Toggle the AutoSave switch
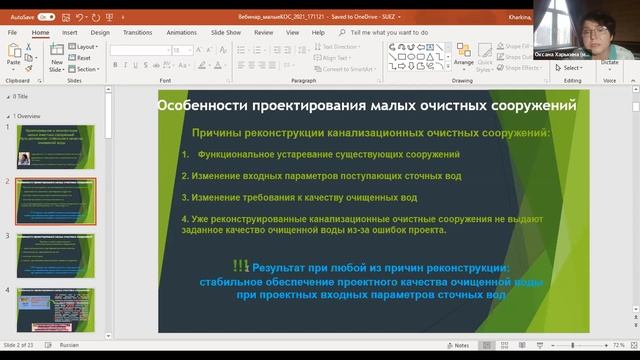This screenshot has width=640, height=360. tap(46, 17)
